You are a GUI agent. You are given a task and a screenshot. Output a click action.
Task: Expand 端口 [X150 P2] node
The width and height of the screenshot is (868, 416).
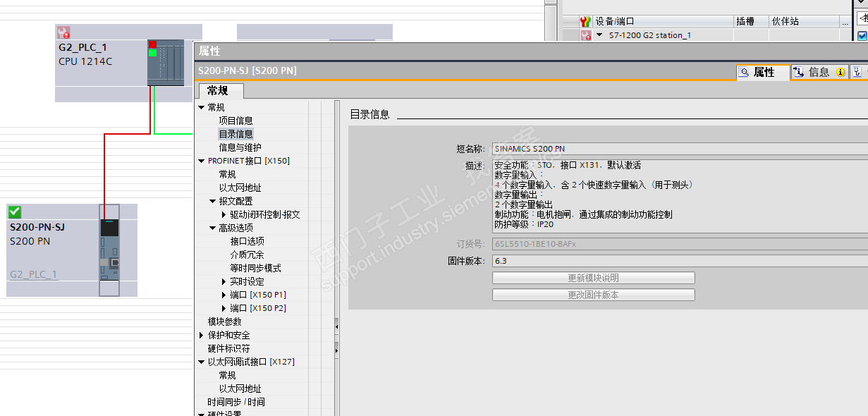point(224,308)
